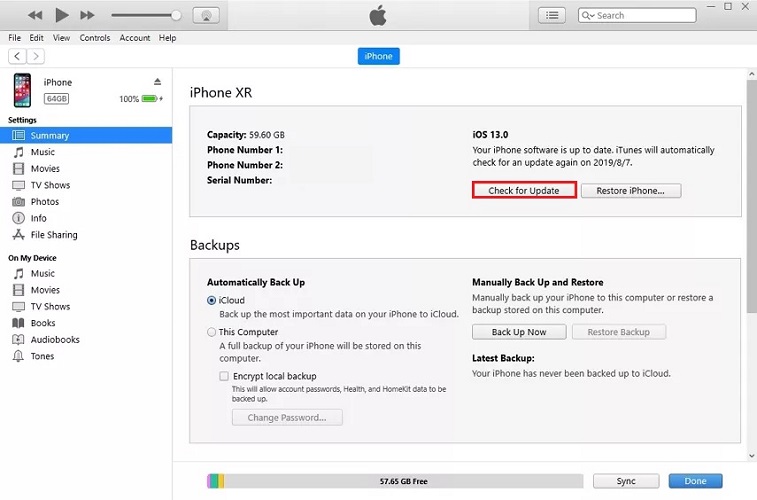Click the Search input field

point(637,15)
